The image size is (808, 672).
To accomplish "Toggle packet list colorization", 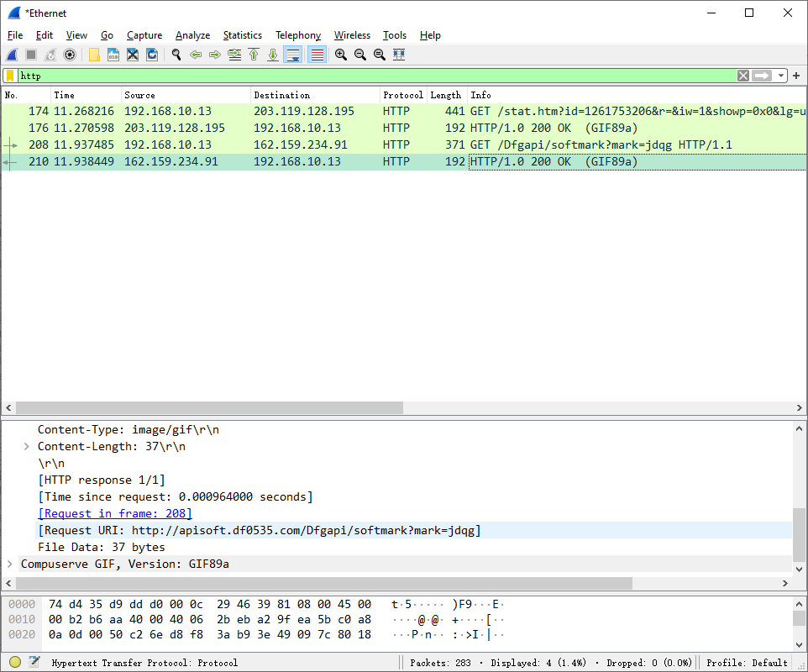I will (x=317, y=55).
